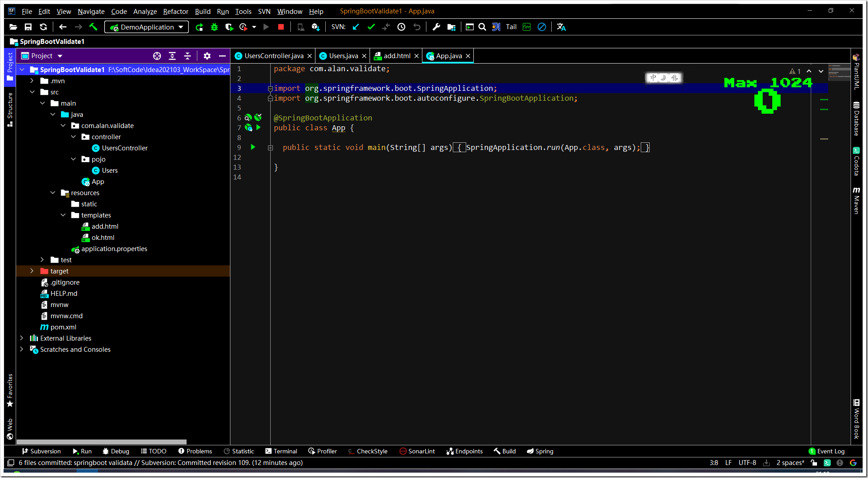Click the blue circle-slash toolbar icon

(x=541, y=27)
